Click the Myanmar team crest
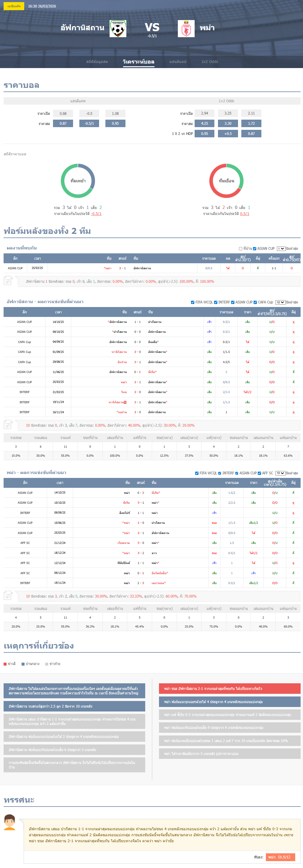This screenshot has height=868, width=303. click(x=186, y=29)
